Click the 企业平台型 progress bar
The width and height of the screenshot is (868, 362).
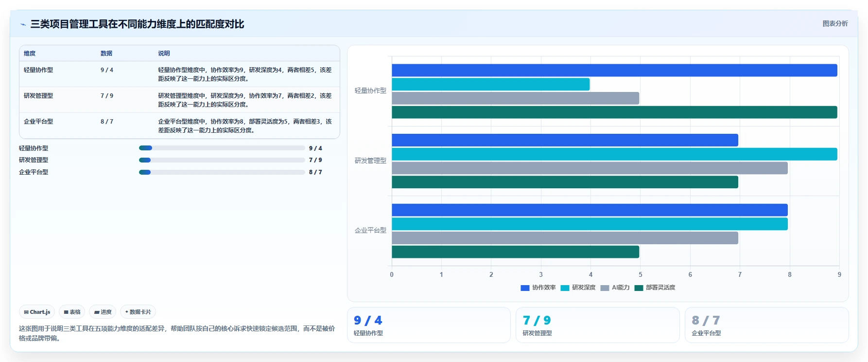(x=222, y=172)
